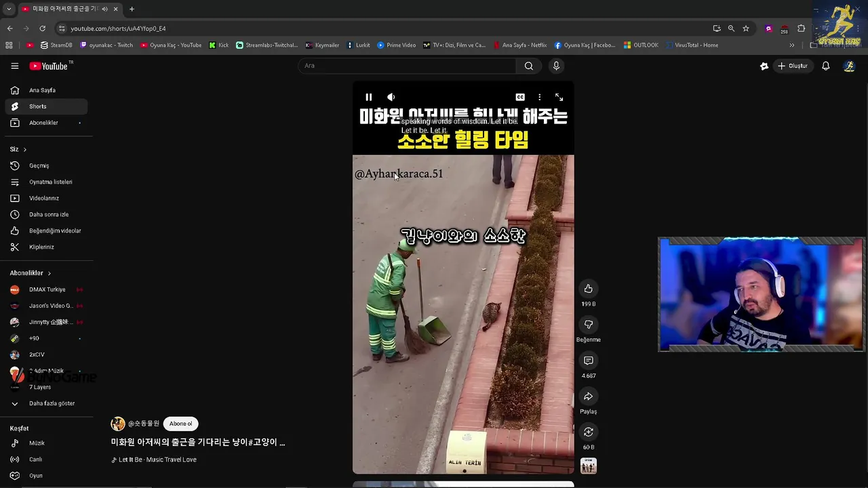Bookmark this page with star icon
The image size is (868, 488).
tap(746, 28)
